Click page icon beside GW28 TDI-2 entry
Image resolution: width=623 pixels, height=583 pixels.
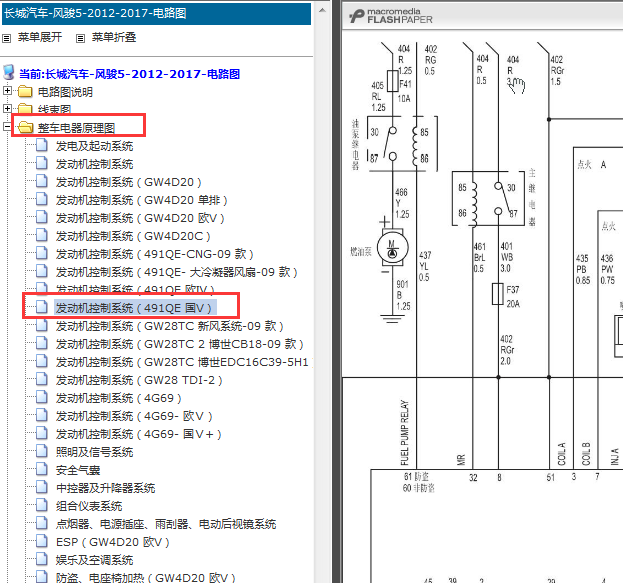coord(42,380)
